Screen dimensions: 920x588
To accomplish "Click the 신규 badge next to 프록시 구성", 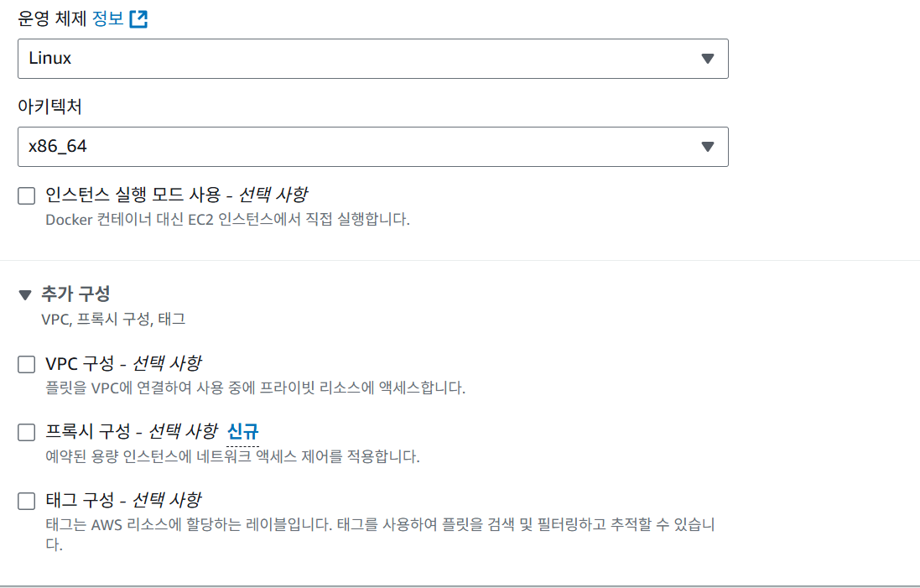I will tap(243, 432).
